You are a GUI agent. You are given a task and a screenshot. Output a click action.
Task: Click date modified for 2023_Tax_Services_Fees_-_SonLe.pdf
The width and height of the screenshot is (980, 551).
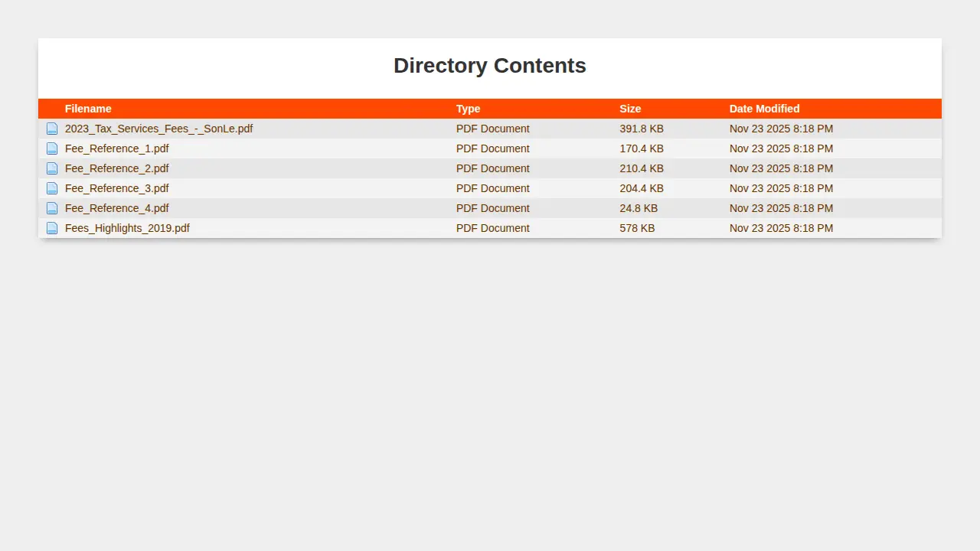pos(781,129)
